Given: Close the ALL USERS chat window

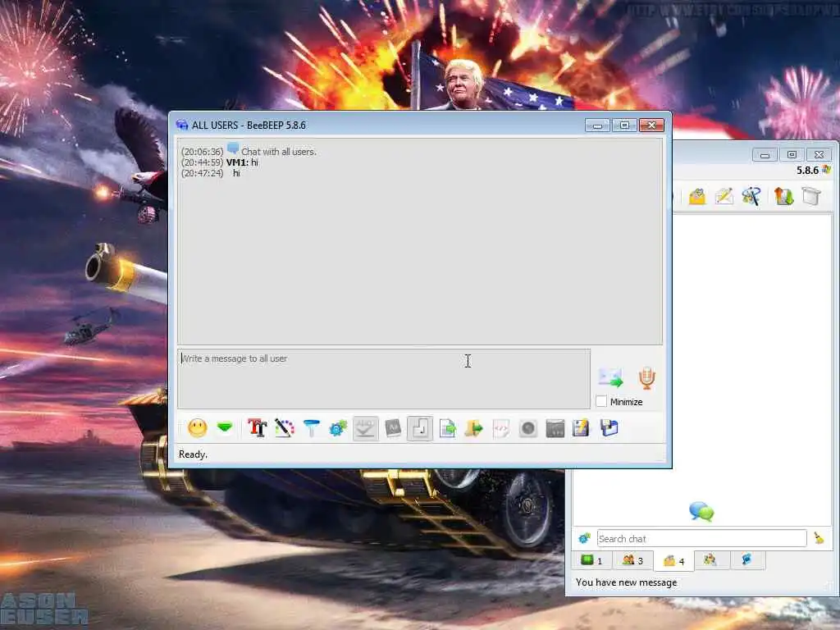Looking at the screenshot, I should (x=652, y=126).
